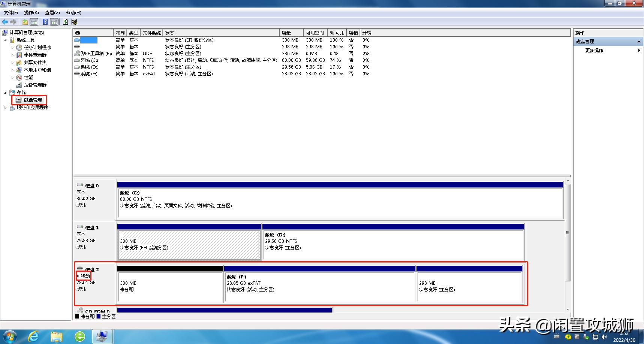Image resolution: width=644 pixels, height=344 pixels.
Task: Open the 查看 menu
Action: (52, 12)
